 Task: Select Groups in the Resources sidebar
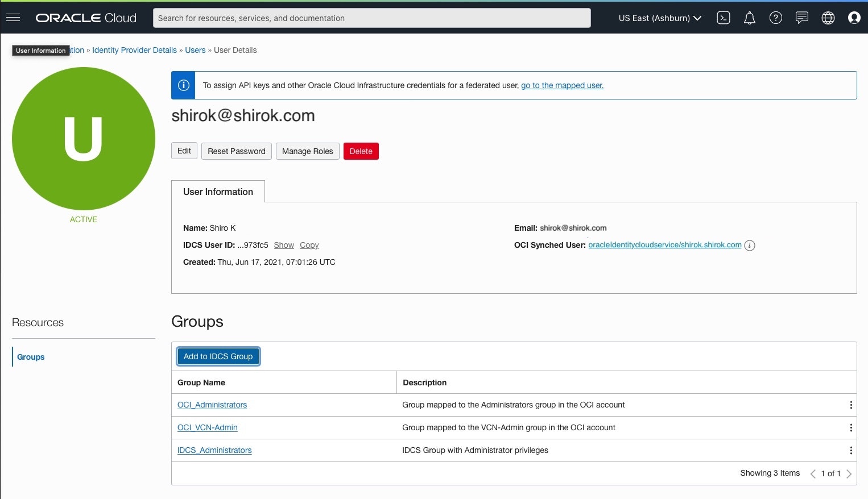pos(31,357)
